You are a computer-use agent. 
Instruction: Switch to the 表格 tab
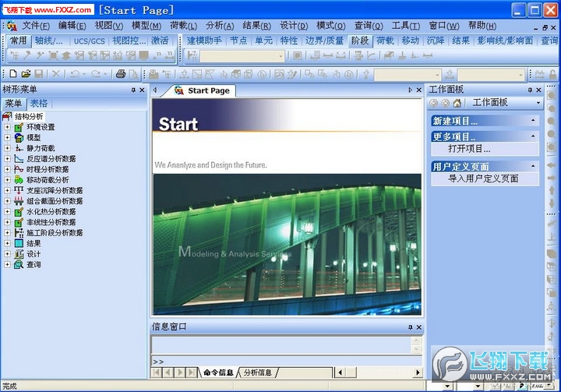coord(39,104)
